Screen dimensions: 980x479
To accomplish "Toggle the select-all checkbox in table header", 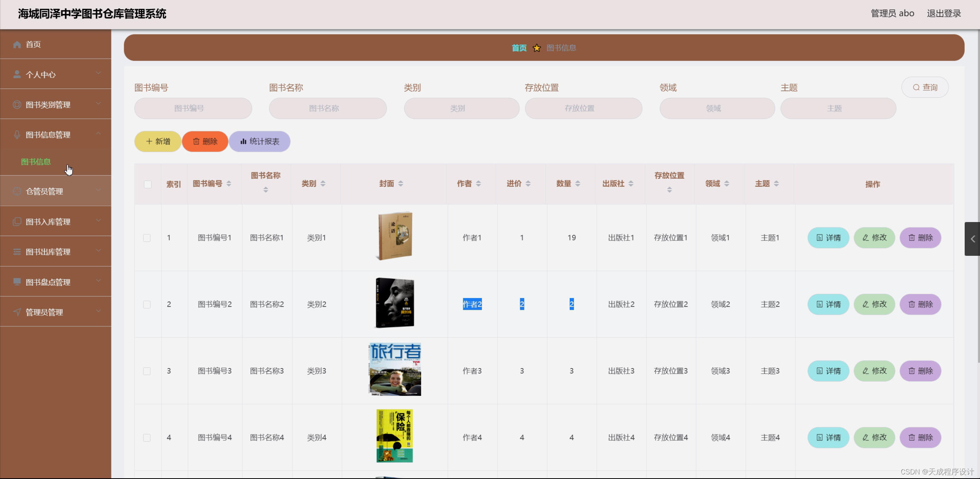I will click(147, 184).
